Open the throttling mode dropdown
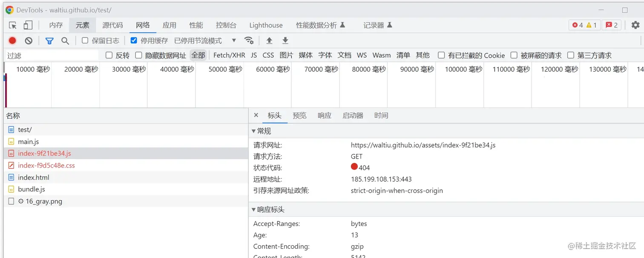This screenshot has height=258, width=644. tap(205, 41)
